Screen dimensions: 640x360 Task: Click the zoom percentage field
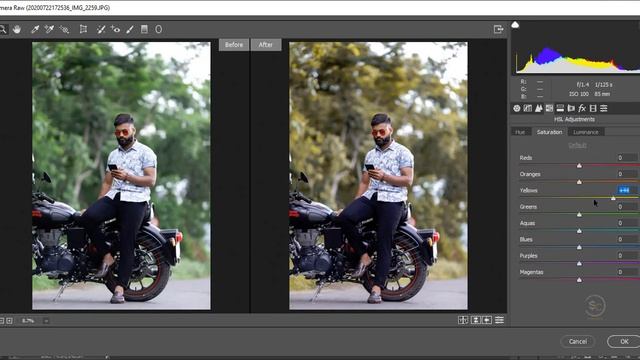(28, 321)
